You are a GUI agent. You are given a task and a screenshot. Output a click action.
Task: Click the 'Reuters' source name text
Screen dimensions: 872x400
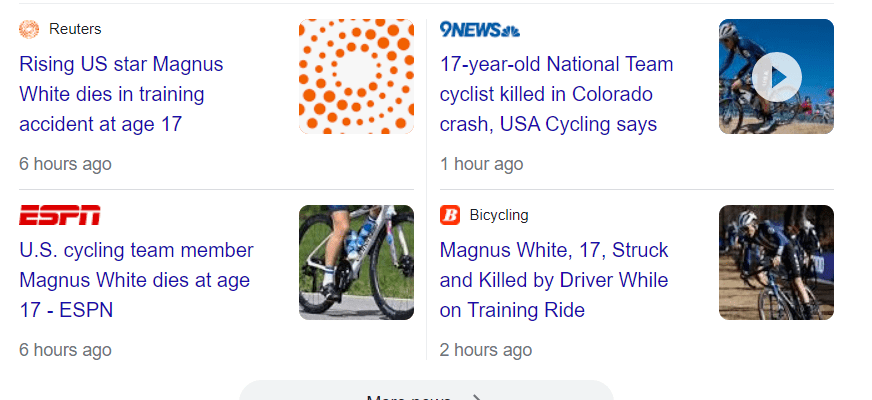(x=75, y=29)
